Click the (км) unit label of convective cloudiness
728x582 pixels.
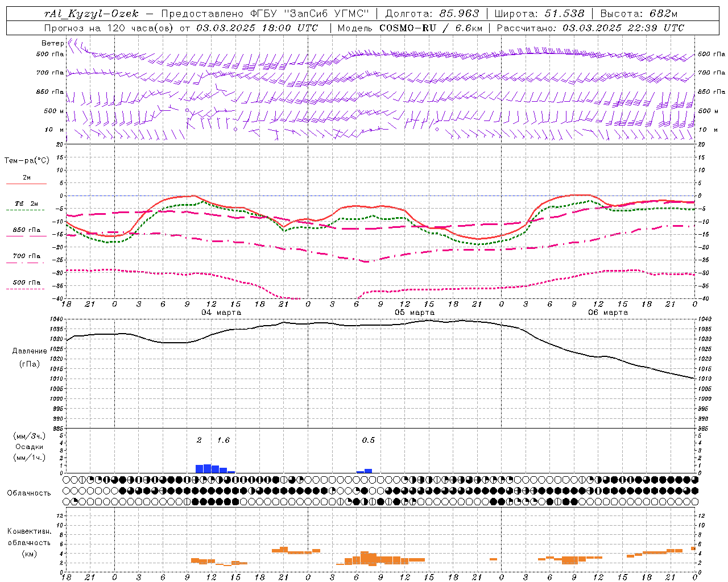[29, 553]
